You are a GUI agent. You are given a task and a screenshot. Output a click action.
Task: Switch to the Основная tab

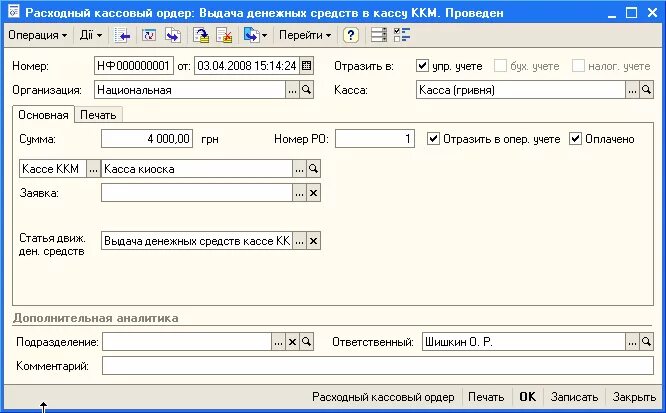point(43,115)
